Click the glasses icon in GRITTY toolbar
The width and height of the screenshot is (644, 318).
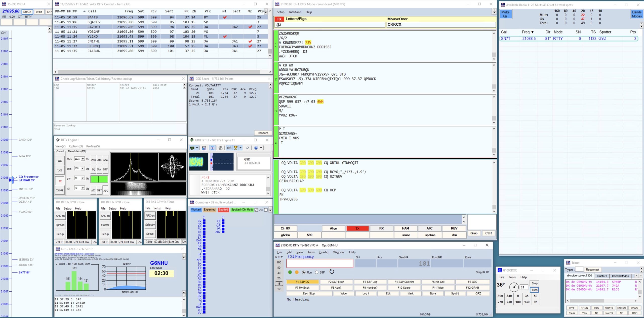(x=229, y=148)
